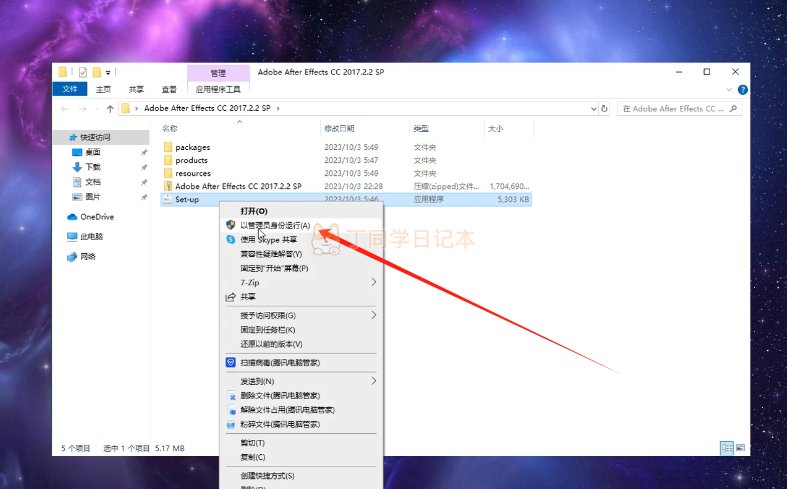Image resolution: width=787 pixels, height=489 pixels.
Task: Click the admin shield icon in menu
Action: (x=231, y=225)
